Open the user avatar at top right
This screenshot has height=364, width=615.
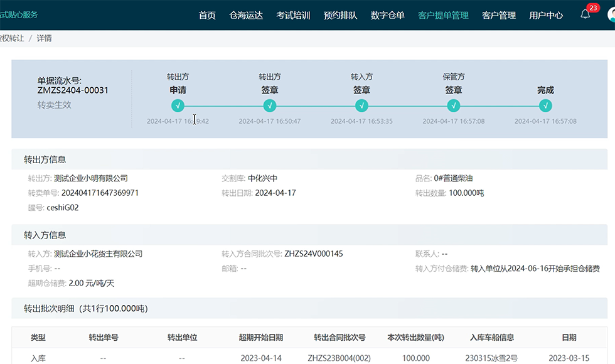point(611,15)
